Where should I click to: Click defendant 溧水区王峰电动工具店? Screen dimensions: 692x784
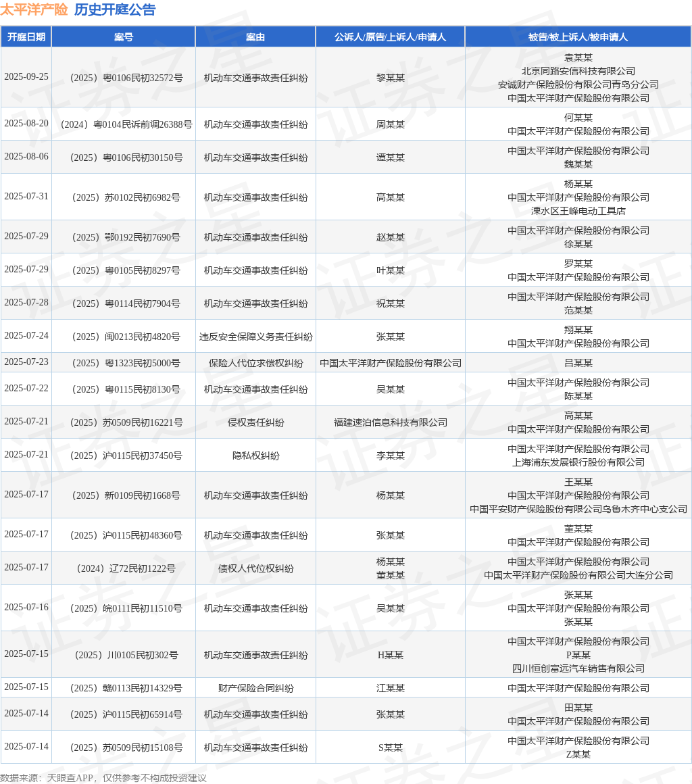pos(578,211)
